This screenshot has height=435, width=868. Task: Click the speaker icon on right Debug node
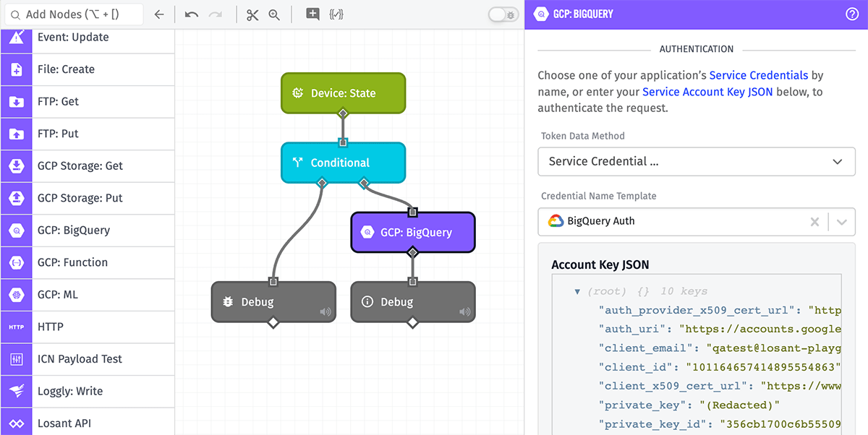click(x=465, y=312)
